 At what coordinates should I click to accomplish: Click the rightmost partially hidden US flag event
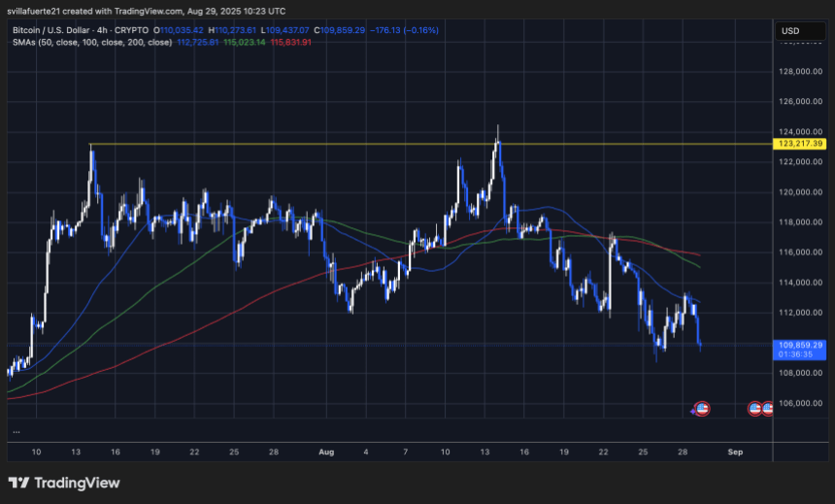(x=767, y=410)
